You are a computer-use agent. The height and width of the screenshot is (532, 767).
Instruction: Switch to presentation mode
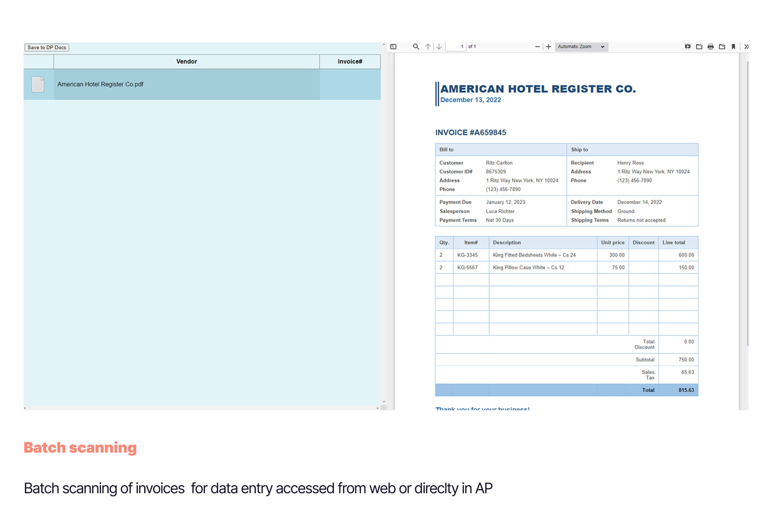point(687,47)
